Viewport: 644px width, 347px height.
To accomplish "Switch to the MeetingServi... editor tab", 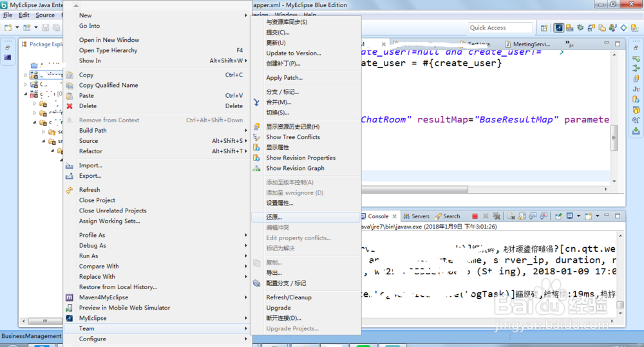I will tap(527, 44).
